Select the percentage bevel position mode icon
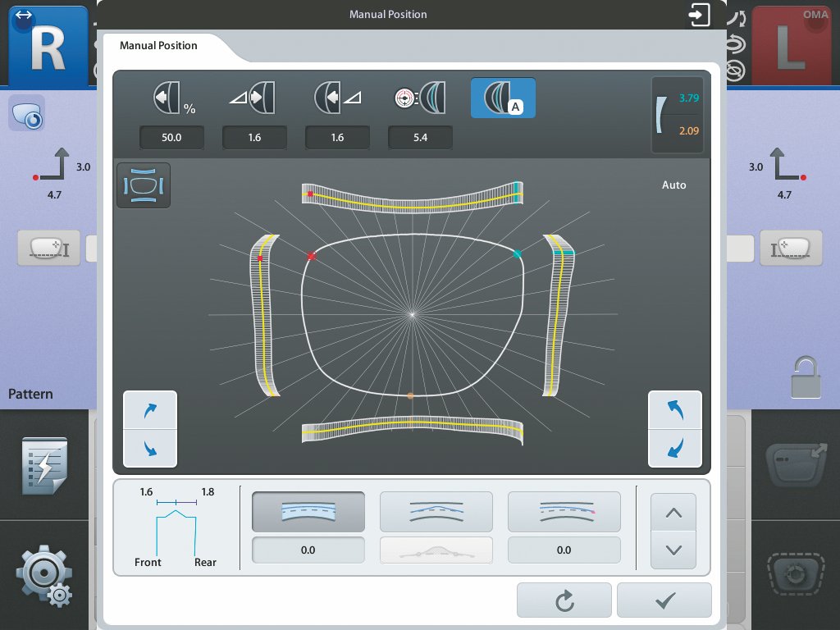 click(171, 98)
